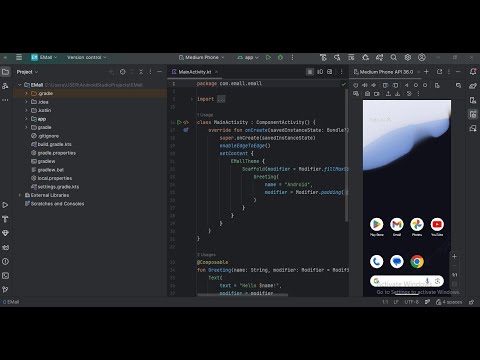Screen dimensions: 480x360
Task: Select Scratches and Consoles in the project tree
Action: (57, 203)
